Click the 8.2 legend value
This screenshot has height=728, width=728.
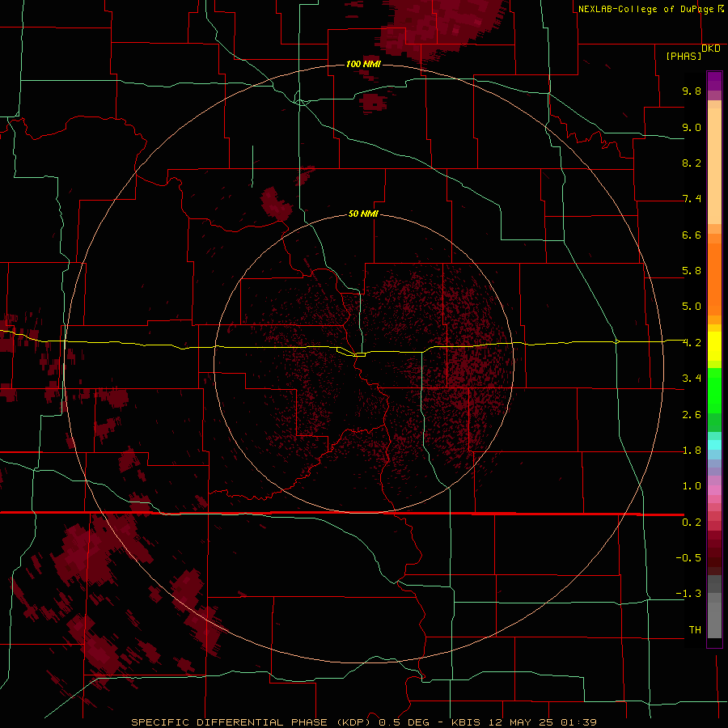coord(692,163)
